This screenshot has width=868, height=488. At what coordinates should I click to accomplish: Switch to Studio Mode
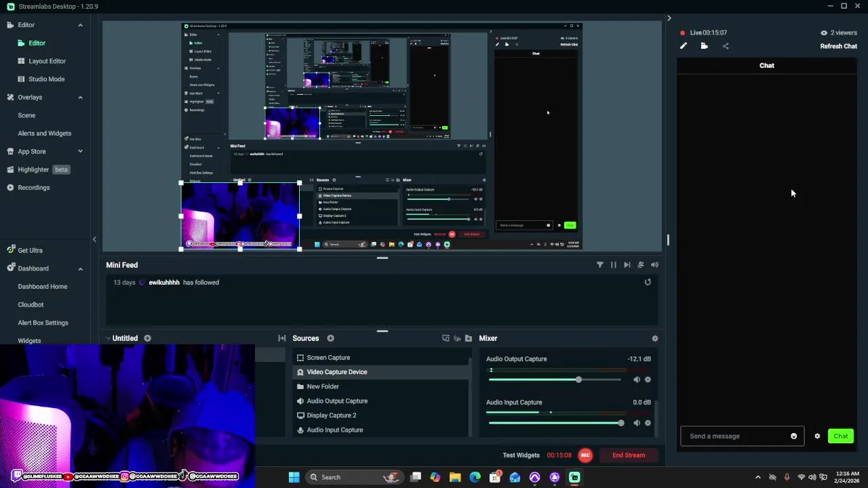point(46,79)
